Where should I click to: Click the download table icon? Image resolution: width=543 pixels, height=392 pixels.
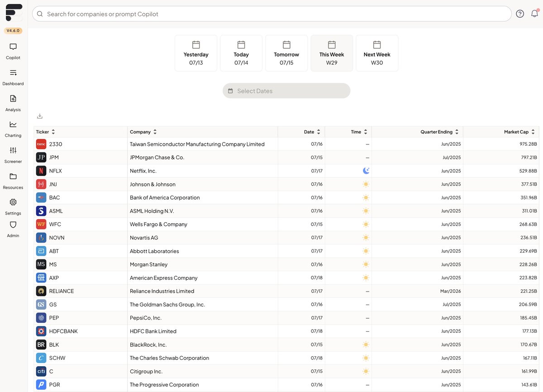40,116
